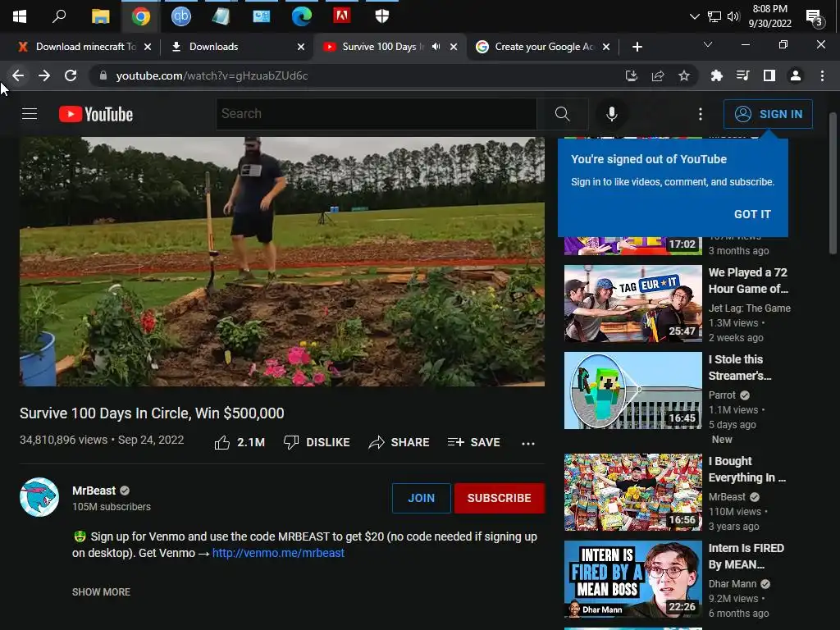The height and width of the screenshot is (630, 840).
Task: Open the Windows Start menu
Action: pyautogui.click(x=20, y=16)
